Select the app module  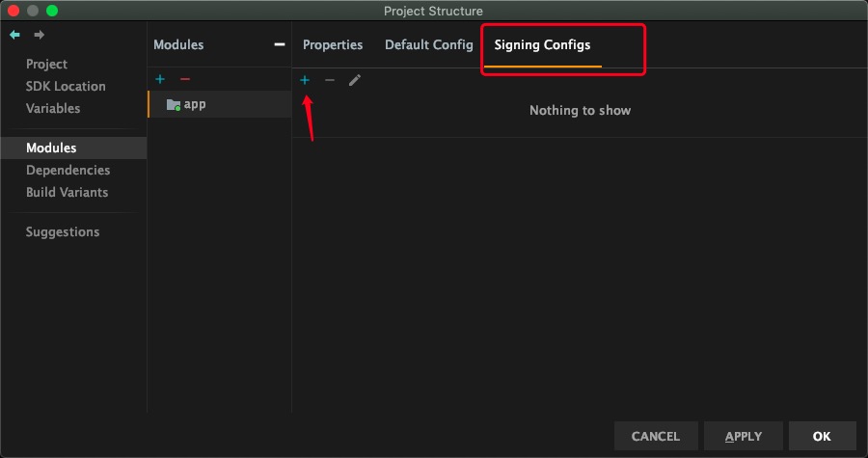point(220,104)
